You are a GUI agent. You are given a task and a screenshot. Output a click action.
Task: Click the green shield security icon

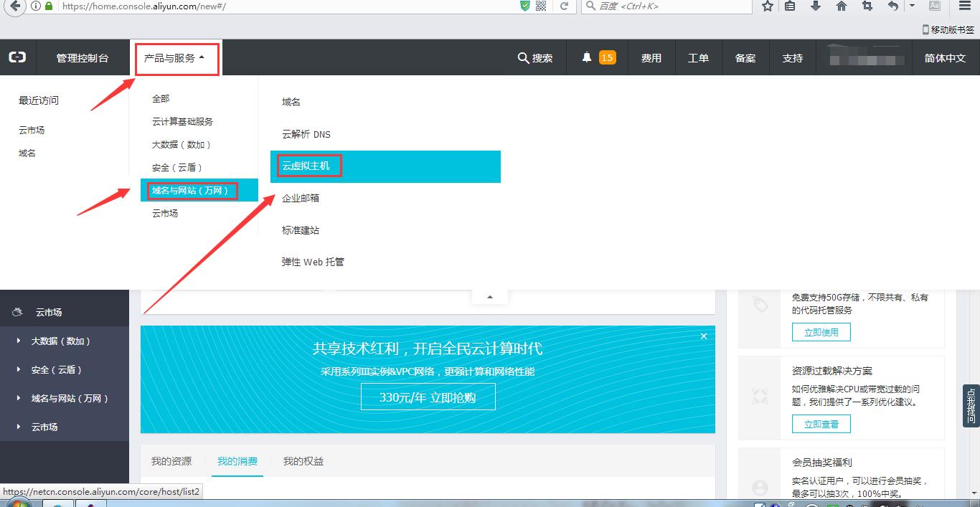(525, 6)
